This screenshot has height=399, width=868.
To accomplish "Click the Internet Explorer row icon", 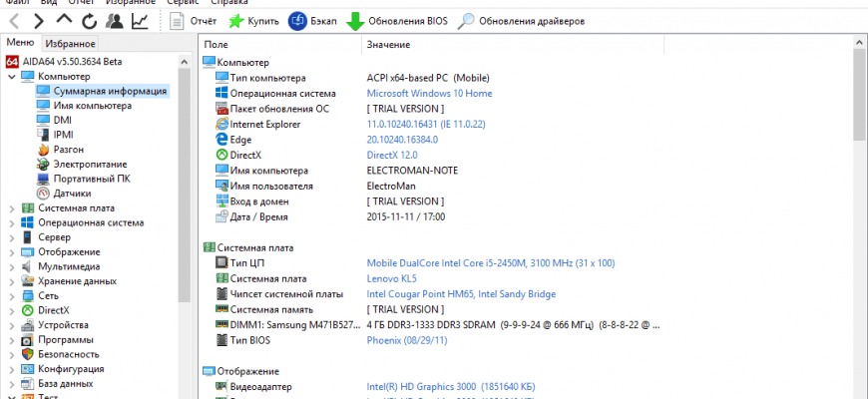I will coord(221,124).
